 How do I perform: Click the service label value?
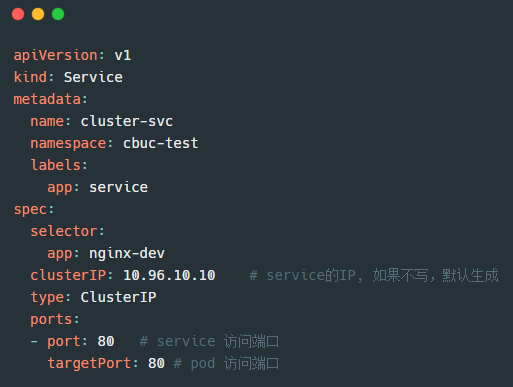click(x=118, y=187)
